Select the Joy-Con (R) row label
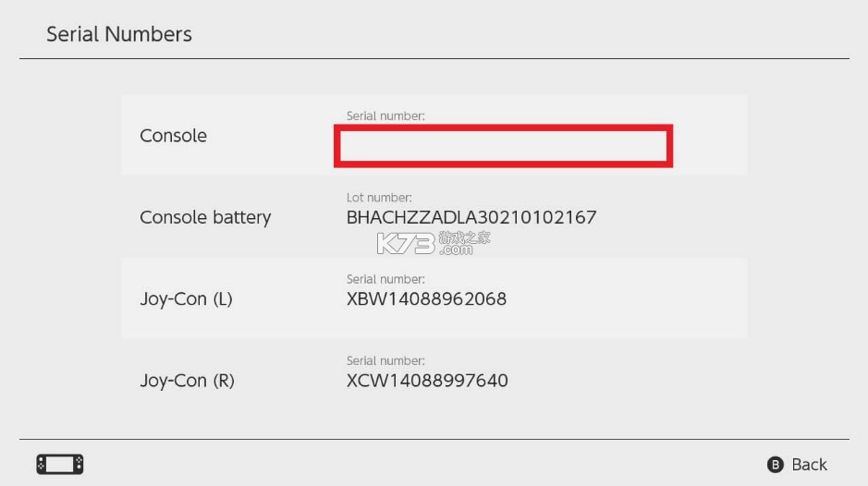 (x=187, y=381)
